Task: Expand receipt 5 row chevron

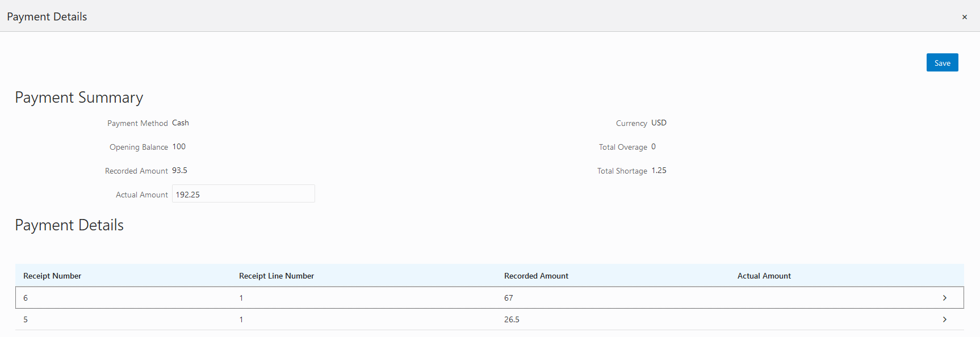Action: pyautogui.click(x=944, y=319)
